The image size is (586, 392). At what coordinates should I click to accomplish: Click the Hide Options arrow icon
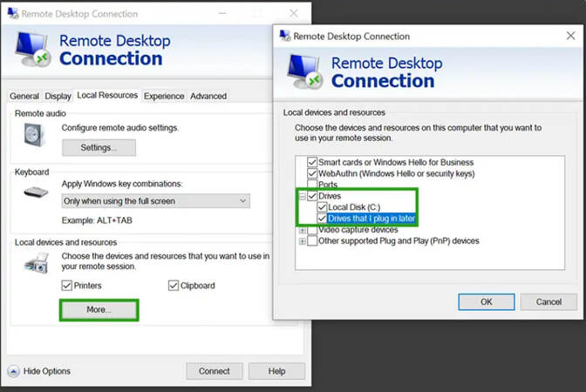tap(13, 371)
